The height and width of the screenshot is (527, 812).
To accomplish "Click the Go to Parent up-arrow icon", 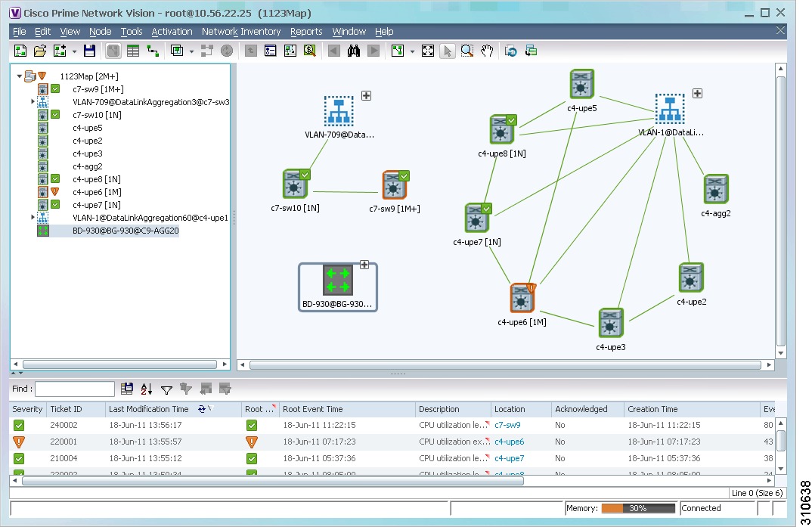I will point(251,51).
